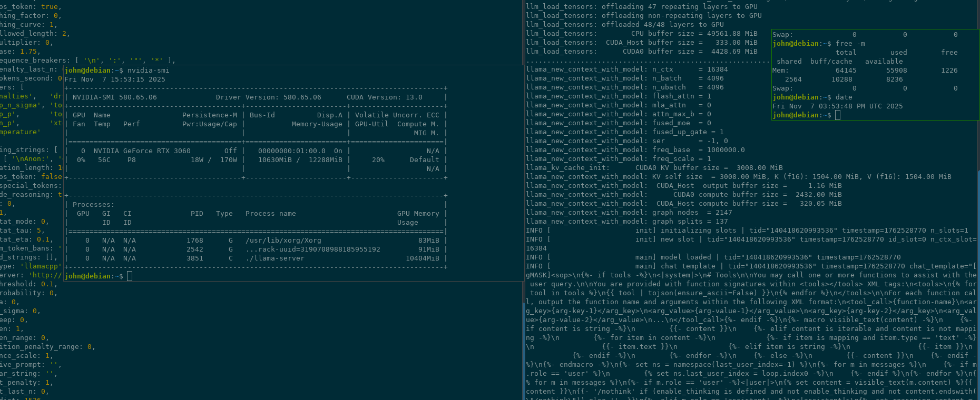The image size is (980, 400).
Task: Click the GPU utilization value '20%'
Action: (378, 160)
